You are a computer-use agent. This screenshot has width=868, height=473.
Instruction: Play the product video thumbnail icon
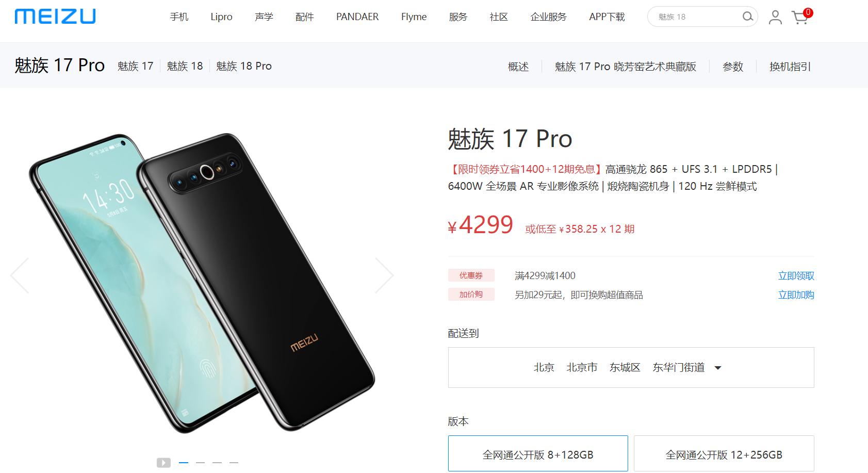(x=163, y=463)
